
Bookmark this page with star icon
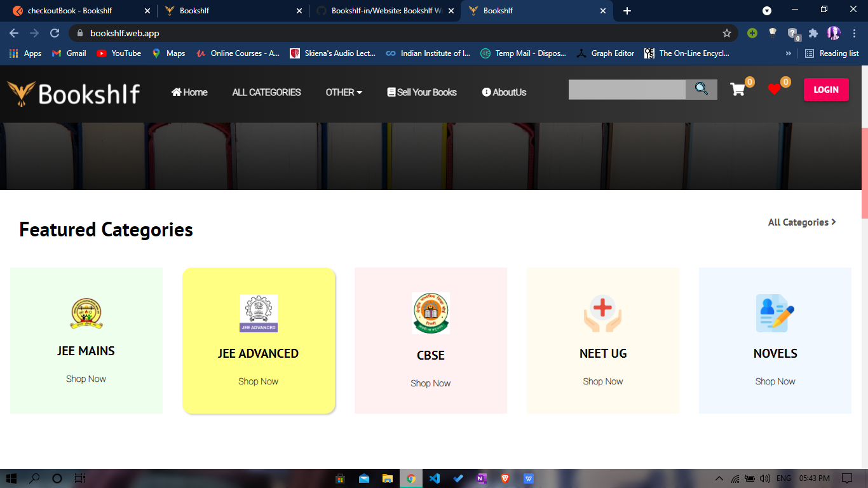tap(727, 33)
